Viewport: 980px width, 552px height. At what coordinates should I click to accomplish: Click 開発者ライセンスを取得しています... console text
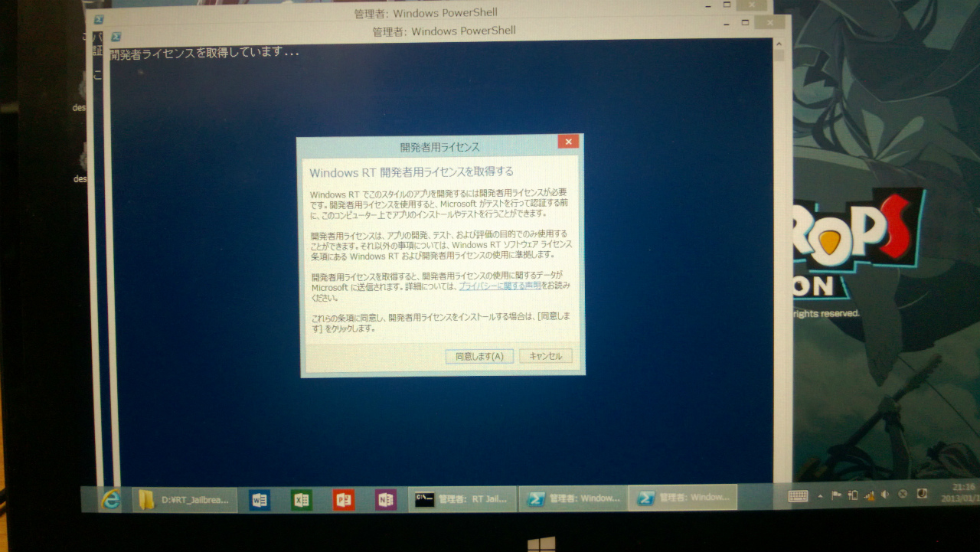tap(204, 54)
